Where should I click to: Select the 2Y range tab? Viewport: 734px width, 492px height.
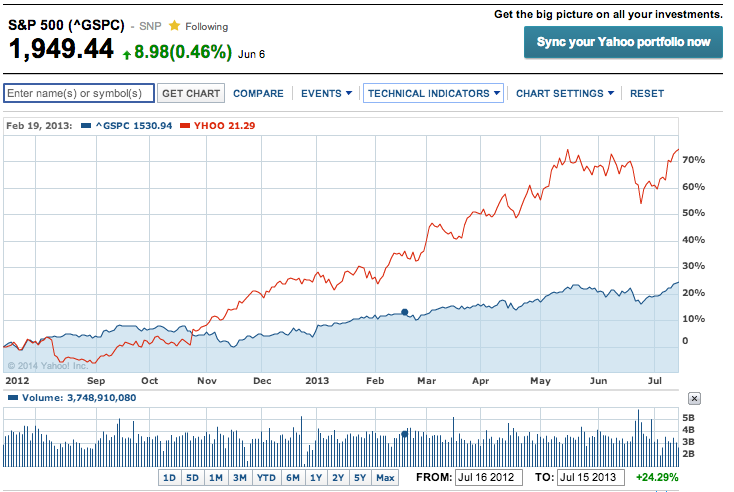(338, 478)
